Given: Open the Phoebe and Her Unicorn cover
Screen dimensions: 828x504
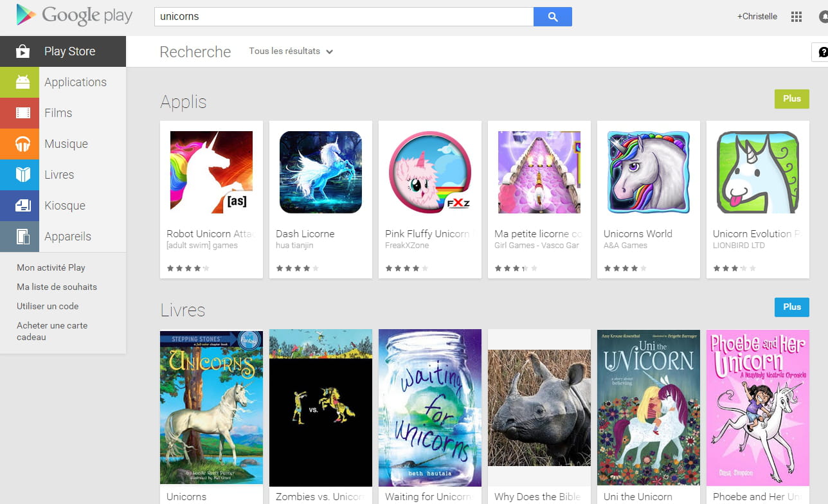Looking at the screenshot, I should (758, 408).
